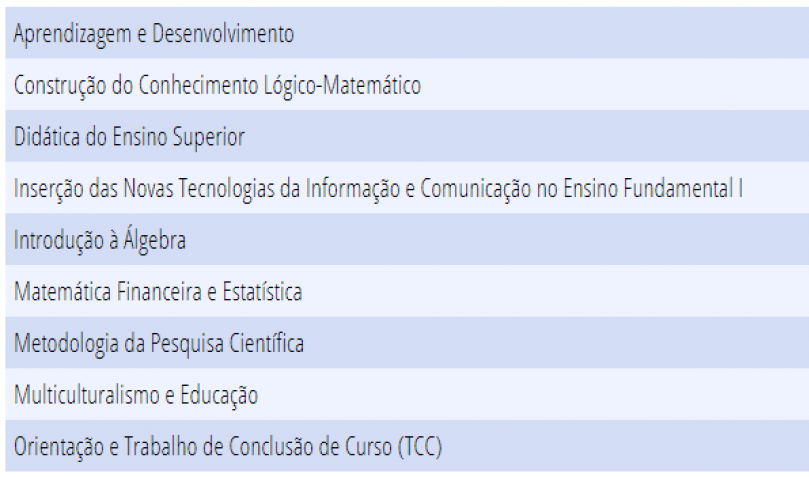The height and width of the screenshot is (477, 809).
Task: Select the Multiculturalismo e Educação entry
Action: 407,394
